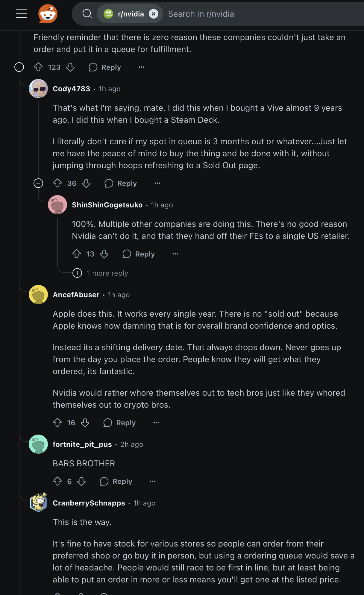
Task: Reply to fortnite_pit_pus's comment
Action: tap(116, 481)
